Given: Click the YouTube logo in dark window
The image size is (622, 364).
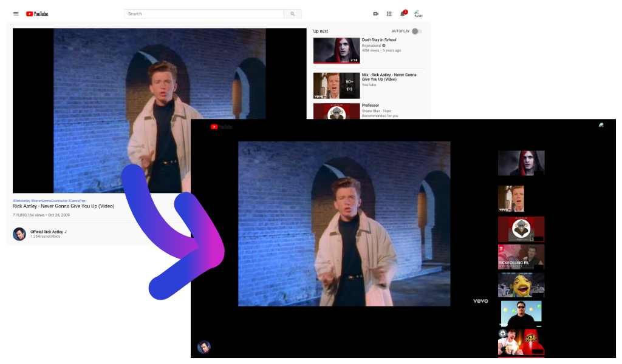Looking at the screenshot, I should (222, 127).
